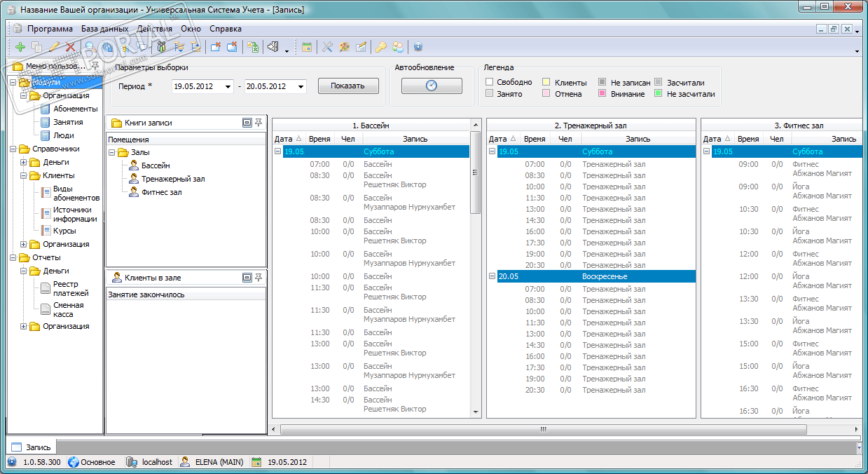Toggle the pin on Книги записи panel

(x=259, y=122)
